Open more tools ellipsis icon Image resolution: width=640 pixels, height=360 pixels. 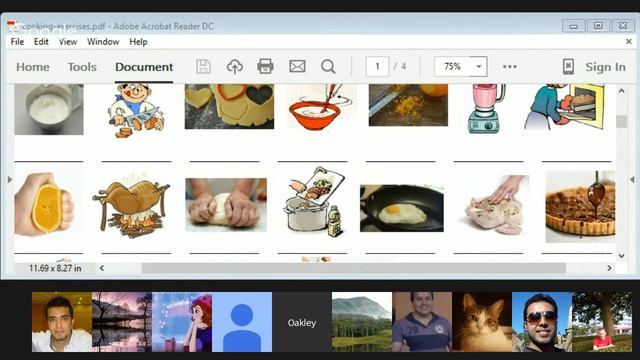coord(510,67)
